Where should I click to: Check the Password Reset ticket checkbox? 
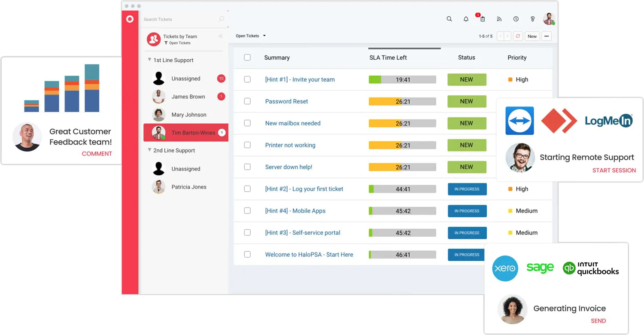[x=247, y=101]
